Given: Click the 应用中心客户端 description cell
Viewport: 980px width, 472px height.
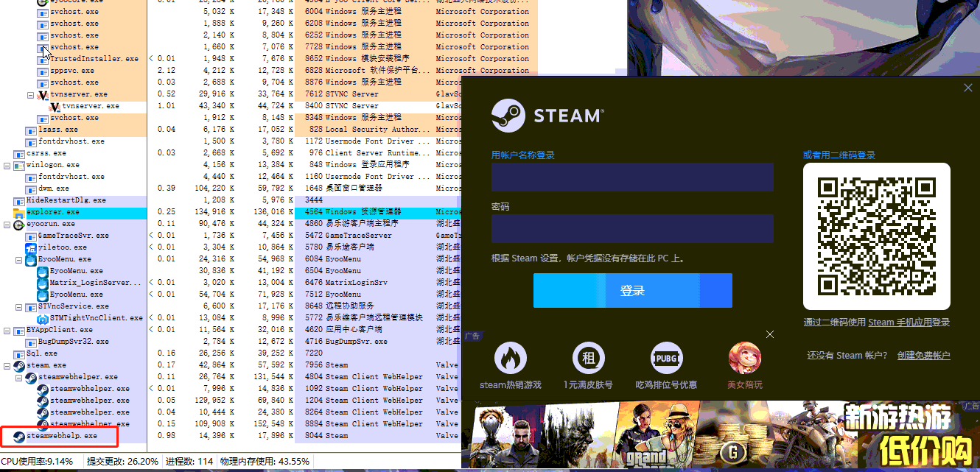Looking at the screenshot, I should [355, 330].
